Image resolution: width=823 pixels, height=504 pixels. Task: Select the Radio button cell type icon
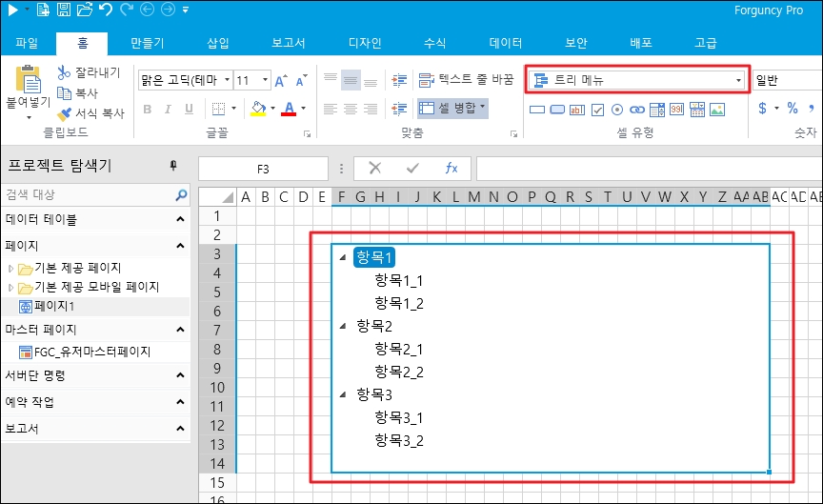pyautogui.click(x=617, y=110)
